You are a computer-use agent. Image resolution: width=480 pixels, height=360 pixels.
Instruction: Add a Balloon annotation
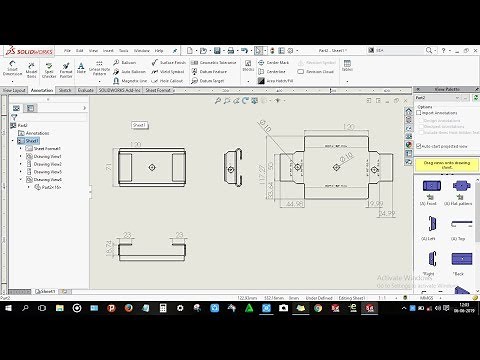tap(125, 62)
